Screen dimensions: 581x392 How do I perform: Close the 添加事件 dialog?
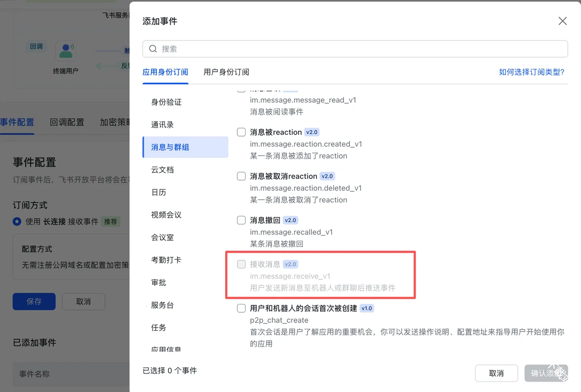tap(562, 21)
